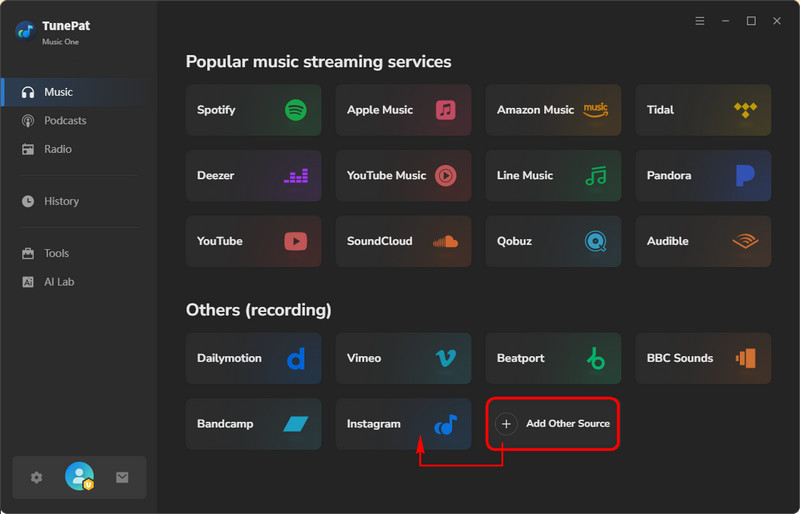This screenshot has width=800, height=514.
Task: Show the History page
Action: click(61, 201)
